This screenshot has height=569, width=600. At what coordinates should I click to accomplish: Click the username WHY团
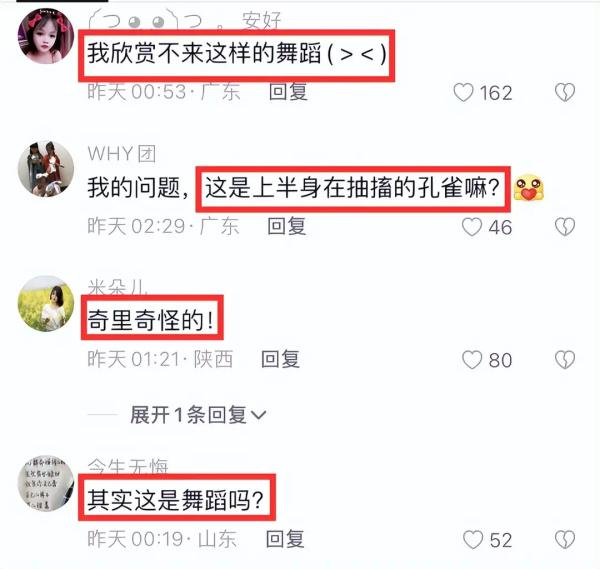(x=122, y=154)
